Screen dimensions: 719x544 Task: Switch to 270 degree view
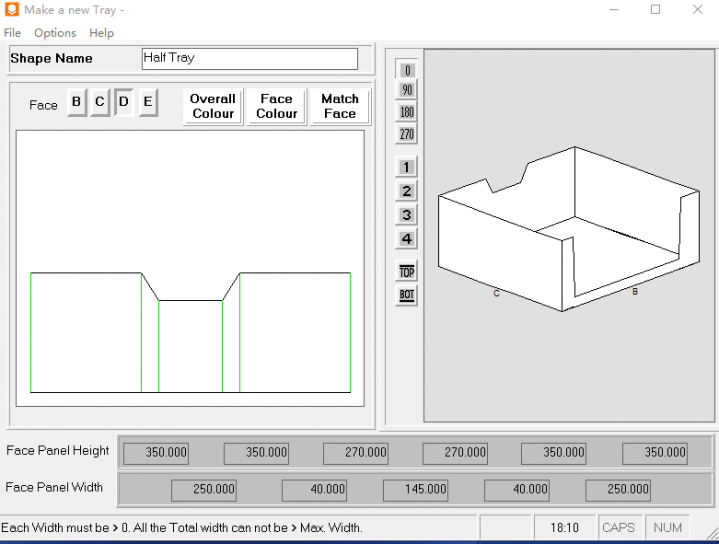click(406, 134)
